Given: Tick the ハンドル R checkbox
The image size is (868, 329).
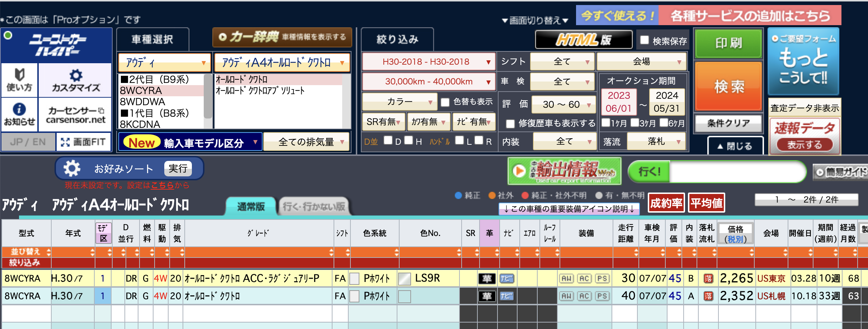Looking at the screenshot, I should click(479, 140).
